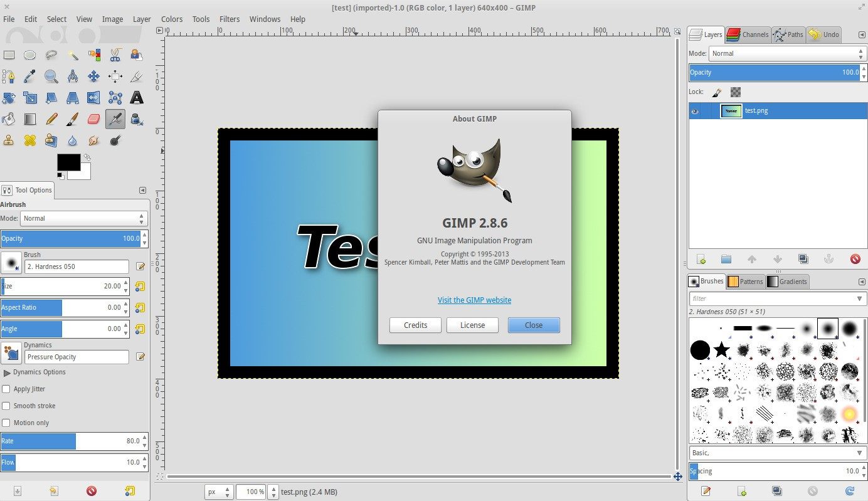Viewport: 868px width, 501px height.
Task: Choose the Dodge/Burn tool
Action: 115,140
